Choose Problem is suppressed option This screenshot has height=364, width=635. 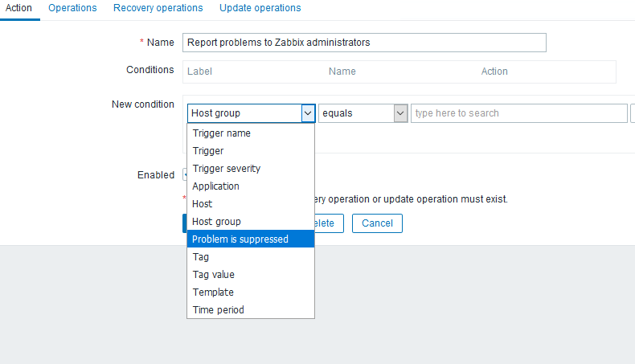point(240,239)
